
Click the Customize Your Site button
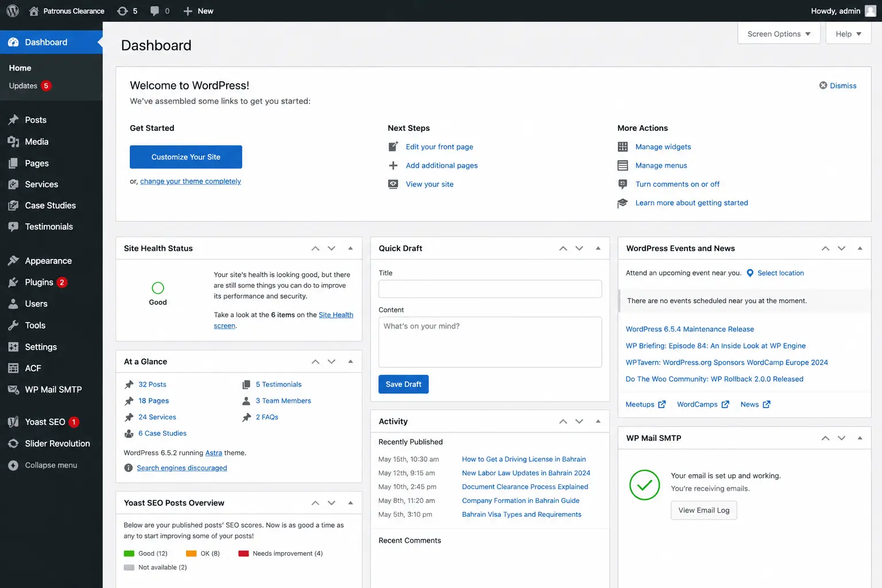185,157
